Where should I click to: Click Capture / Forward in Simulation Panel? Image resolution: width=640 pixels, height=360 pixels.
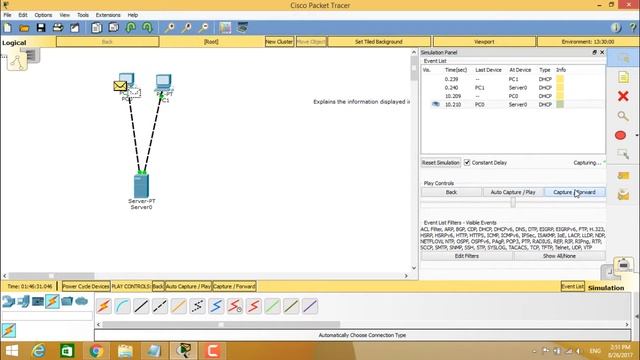[x=574, y=192]
